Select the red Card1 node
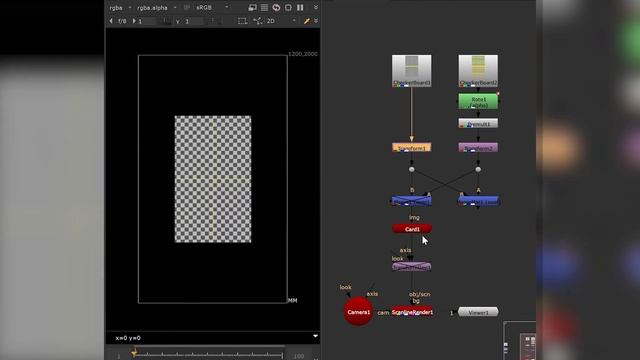This screenshot has height=360, width=640. click(411, 229)
